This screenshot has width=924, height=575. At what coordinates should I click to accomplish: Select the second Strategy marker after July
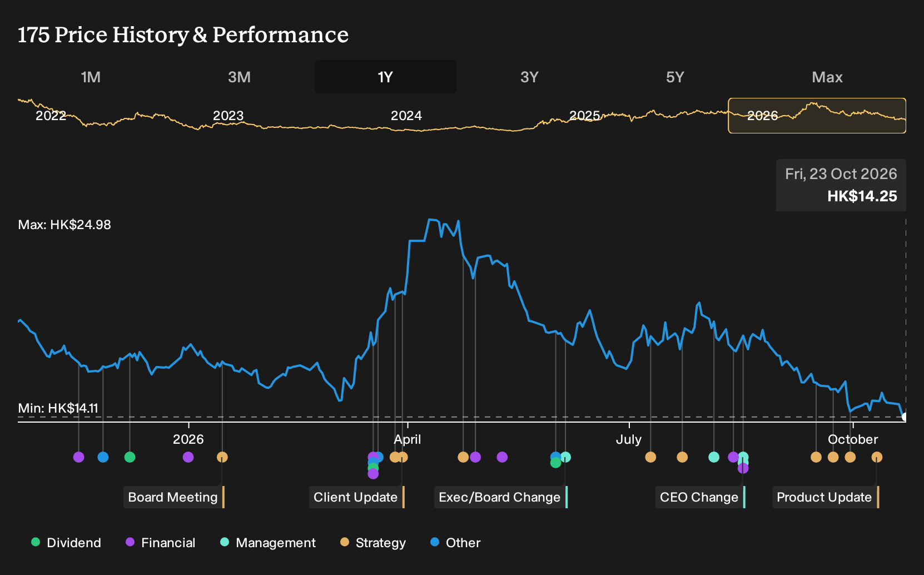pos(682,457)
